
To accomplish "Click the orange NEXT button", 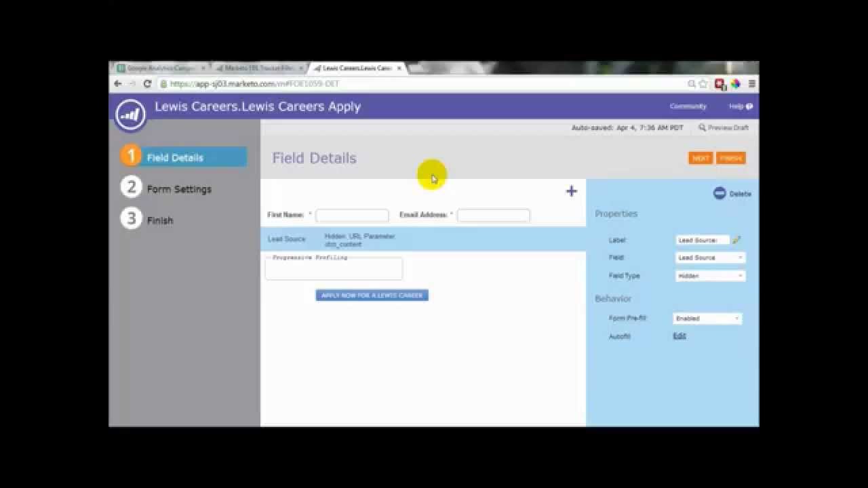I will tap(701, 158).
